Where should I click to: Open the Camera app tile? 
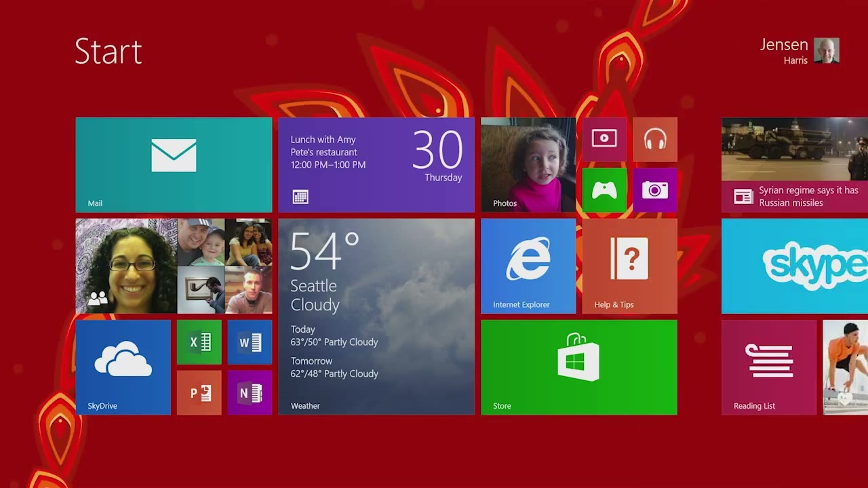pos(655,190)
